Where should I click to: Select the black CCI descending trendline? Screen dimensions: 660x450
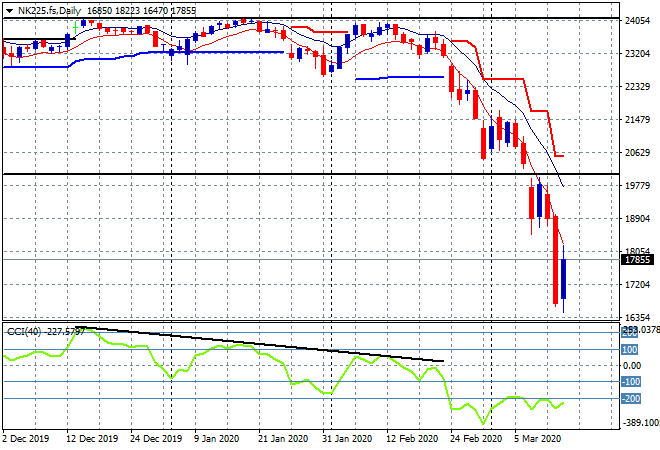pos(259,343)
